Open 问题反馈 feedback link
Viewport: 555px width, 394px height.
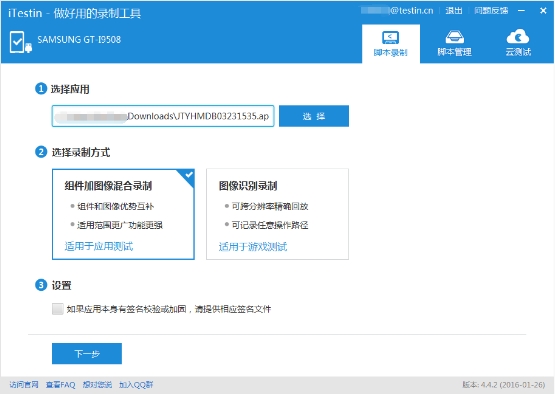click(x=491, y=11)
